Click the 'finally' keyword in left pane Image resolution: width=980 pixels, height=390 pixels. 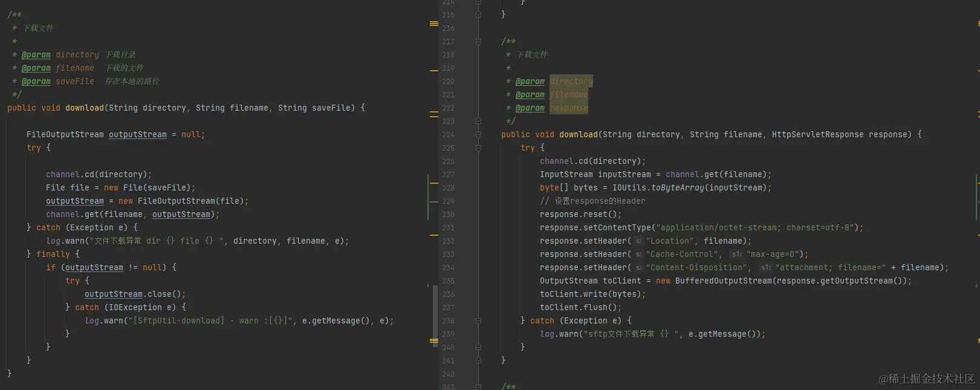53,255
